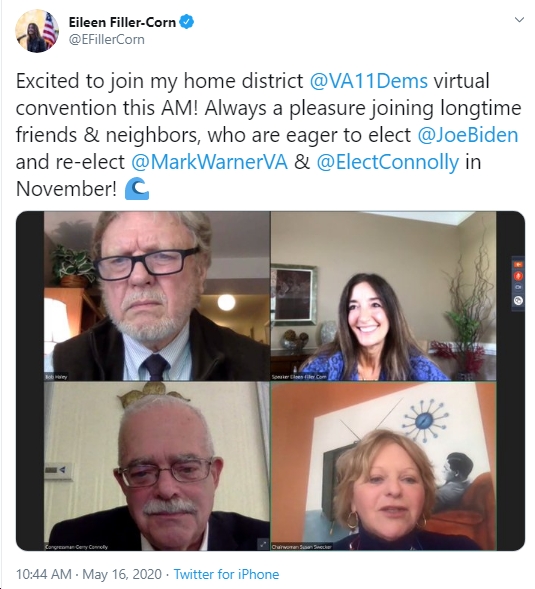Expand the video with corner arrows icon
535x589 pixels.
263,544
